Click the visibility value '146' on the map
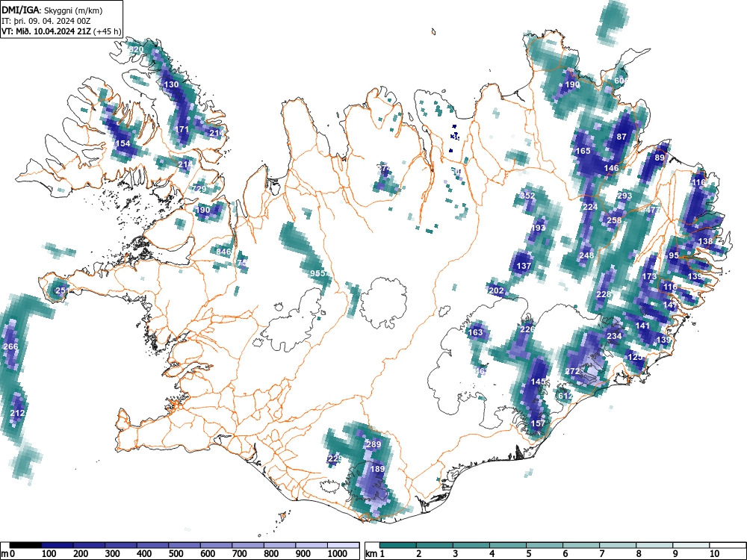 [611, 167]
